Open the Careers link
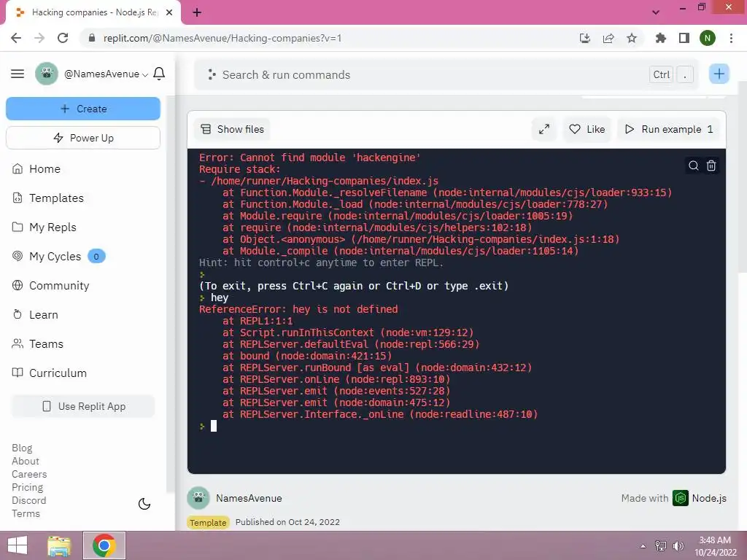The width and height of the screenshot is (747, 560). click(29, 474)
